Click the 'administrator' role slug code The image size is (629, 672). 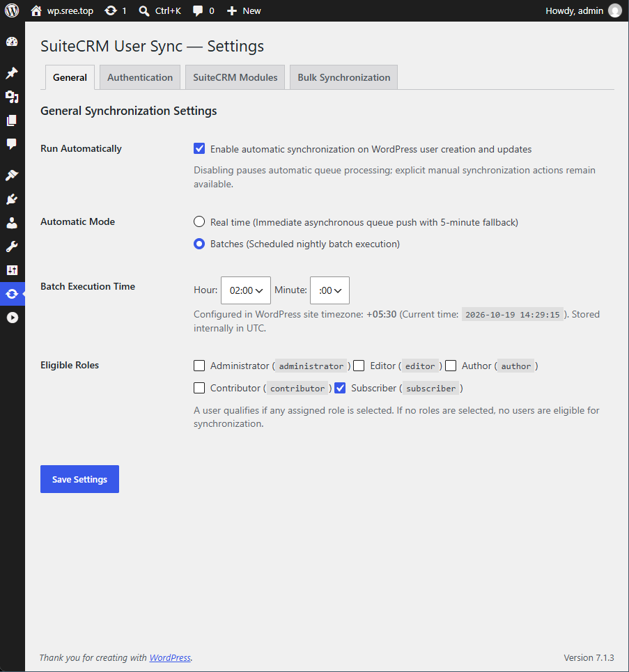tap(311, 366)
